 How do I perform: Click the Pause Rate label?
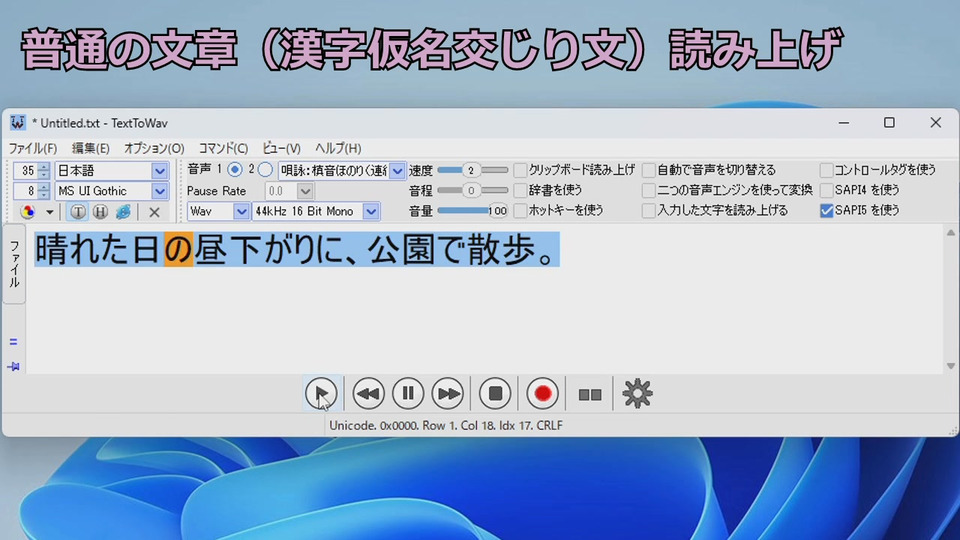216,191
